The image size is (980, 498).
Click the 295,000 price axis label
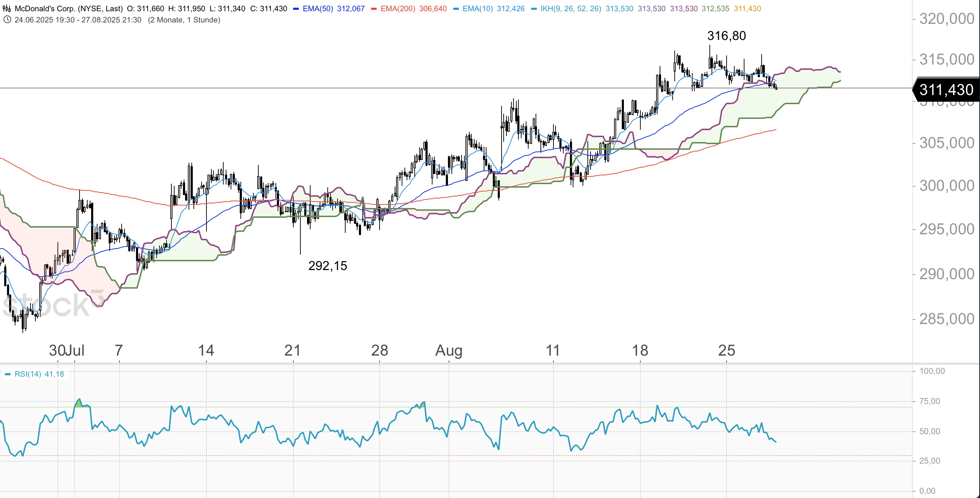click(x=946, y=229)
